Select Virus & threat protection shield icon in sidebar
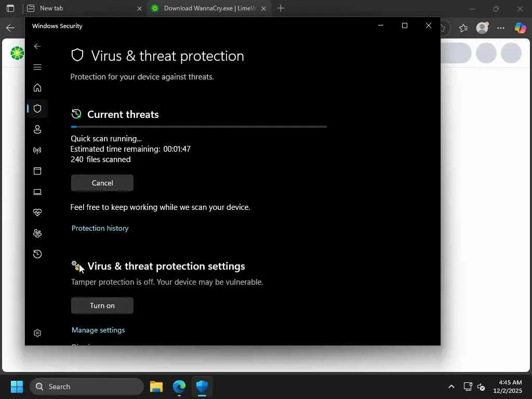Viewport: 532px width, 399px height. (x=37, y=109)
